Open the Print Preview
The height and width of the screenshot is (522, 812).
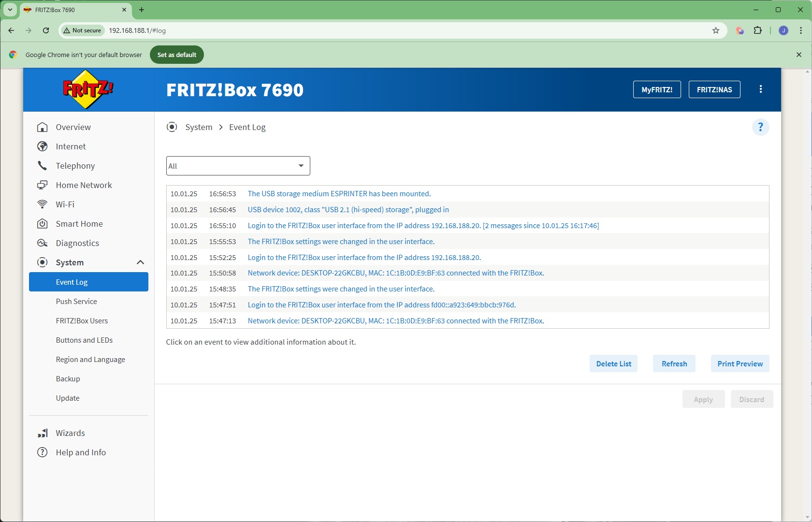point(740,363)
